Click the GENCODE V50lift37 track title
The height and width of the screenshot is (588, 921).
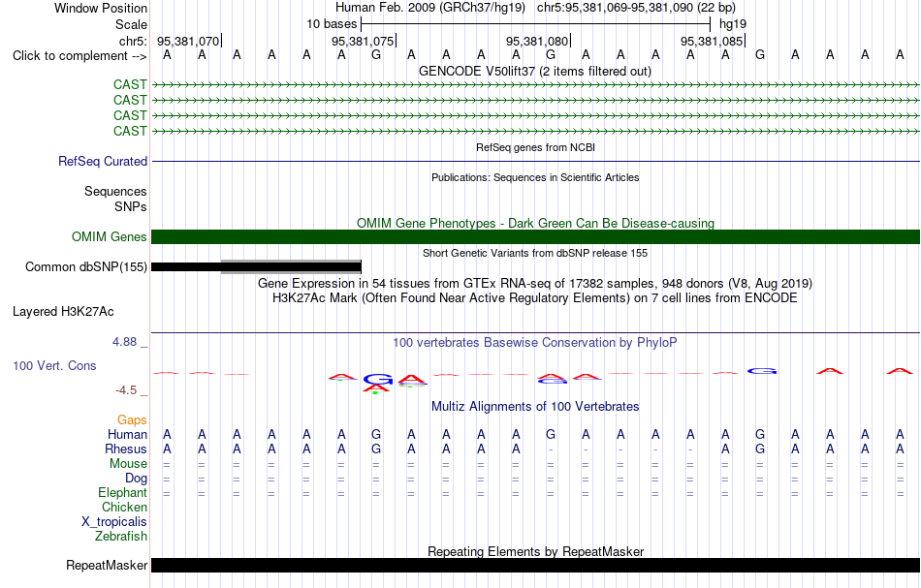point(535,72)
